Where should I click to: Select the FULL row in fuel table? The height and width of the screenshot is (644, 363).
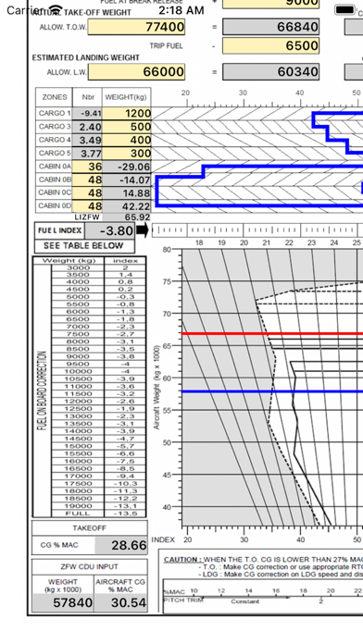pyautogui.click(x=99, y=514)
